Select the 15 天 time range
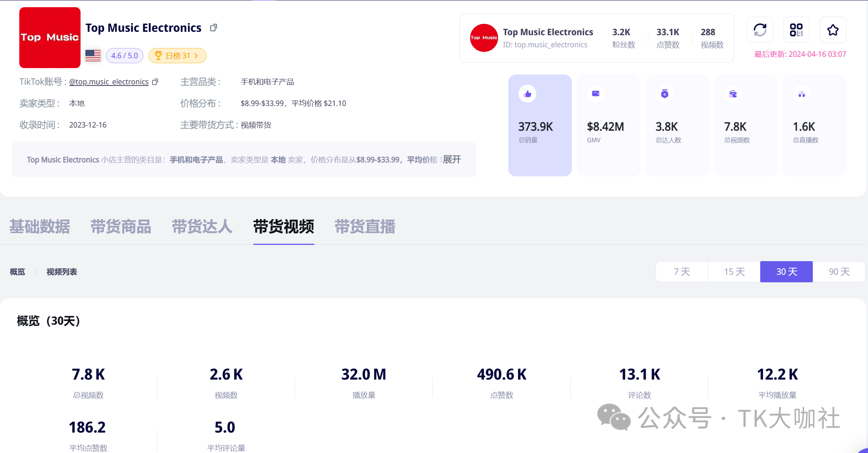This screenshot has width=868, height=453. pos(734,272)
